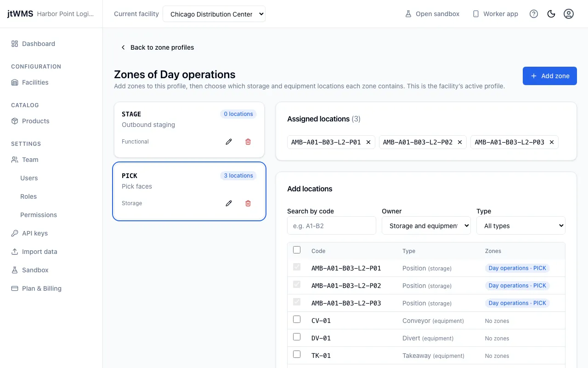The width and height of the screenshot is (588, 368).
Task: Go to Sandbox in the sidebar
Action: tap(35, 270)
